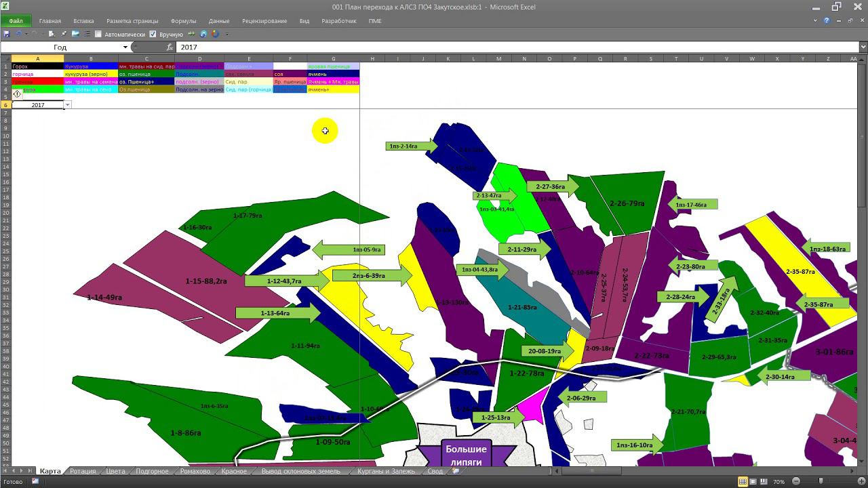
Task: Expand the year 2017 dropdown in cell A6
Action: (67, 105)
